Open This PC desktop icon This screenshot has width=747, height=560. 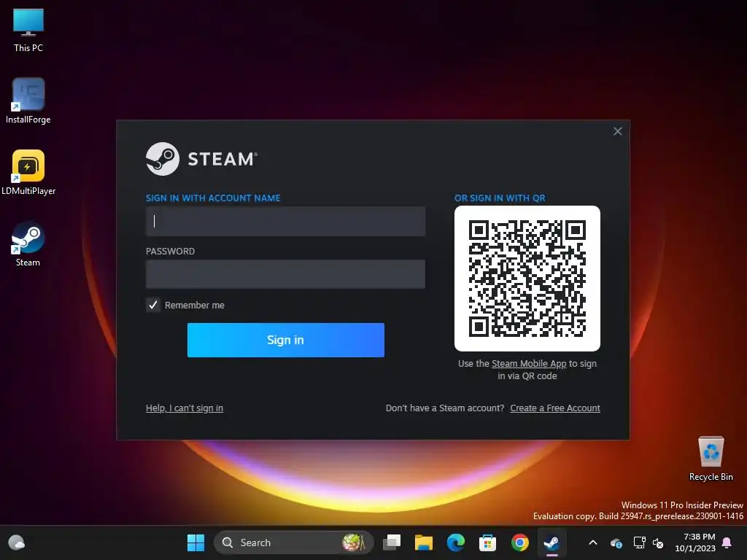[28, 29]
